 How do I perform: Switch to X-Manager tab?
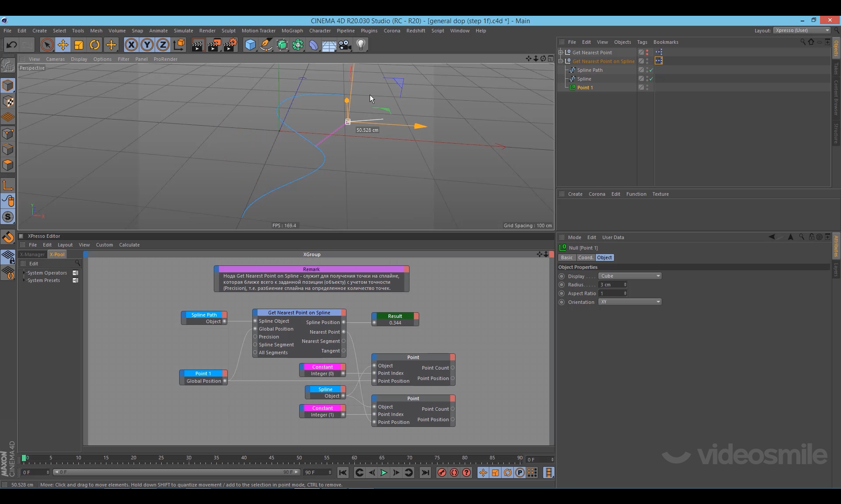[32, 254]
